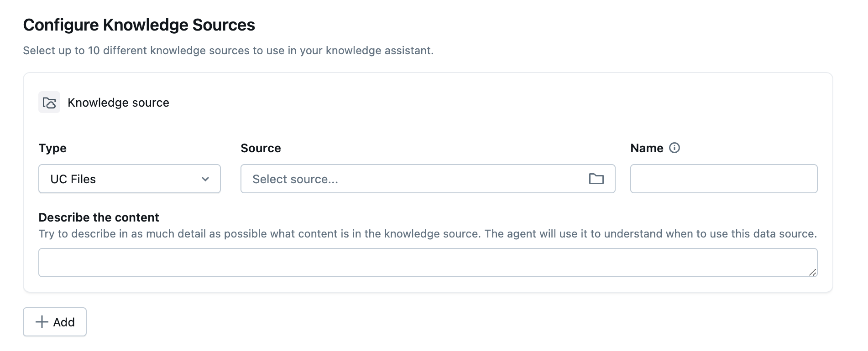Click the plus icon on Add button
Image resolution: width=868 pixels, height=351 pixels.
click(42, 322)
